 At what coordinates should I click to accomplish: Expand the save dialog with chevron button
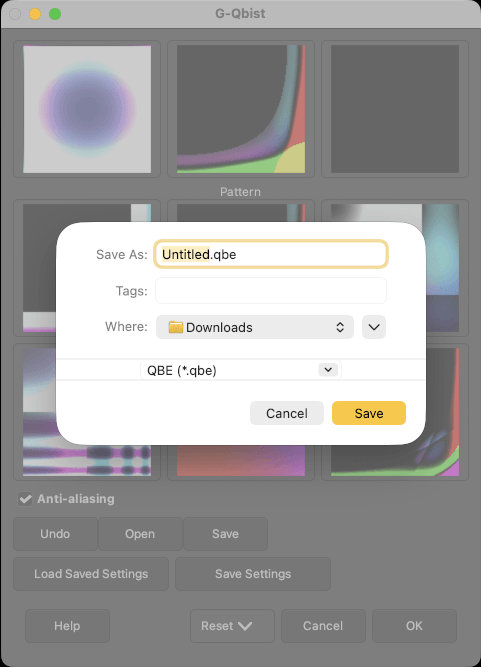(x=374, y=327)
